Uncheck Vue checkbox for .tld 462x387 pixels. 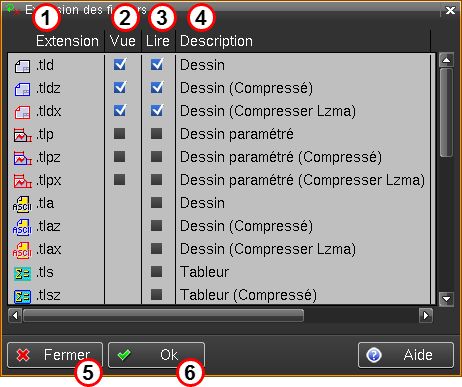[120, 64]
